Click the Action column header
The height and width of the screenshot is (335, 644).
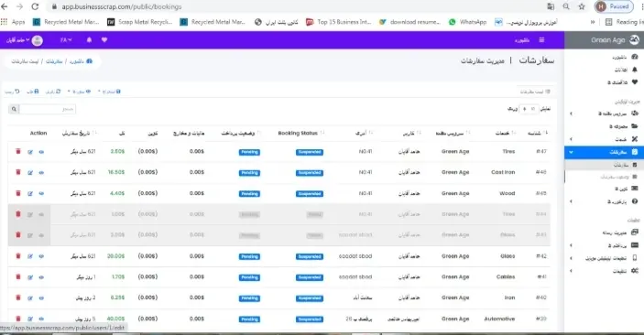[x=38, y=133]
